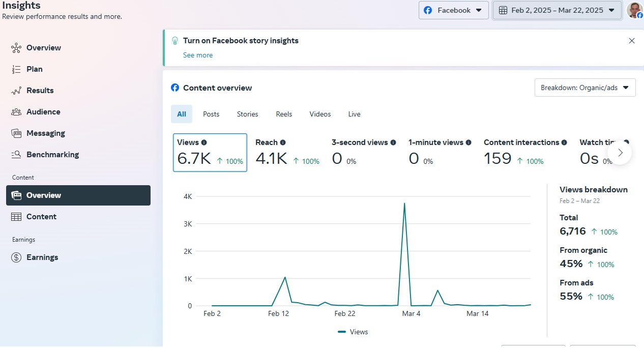Viewport: 644px width, 348px height.
Task: Open the Facebook platform dropdown
Action: tap(453, 10)
